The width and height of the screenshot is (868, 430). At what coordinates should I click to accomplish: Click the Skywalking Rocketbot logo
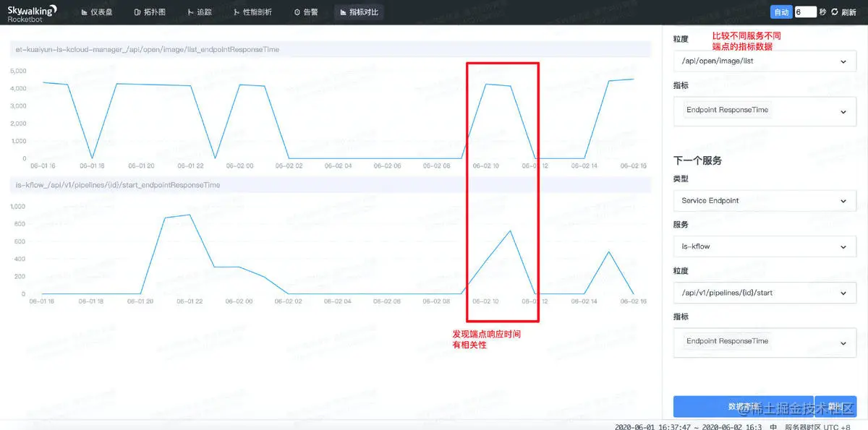coord(32,13)
